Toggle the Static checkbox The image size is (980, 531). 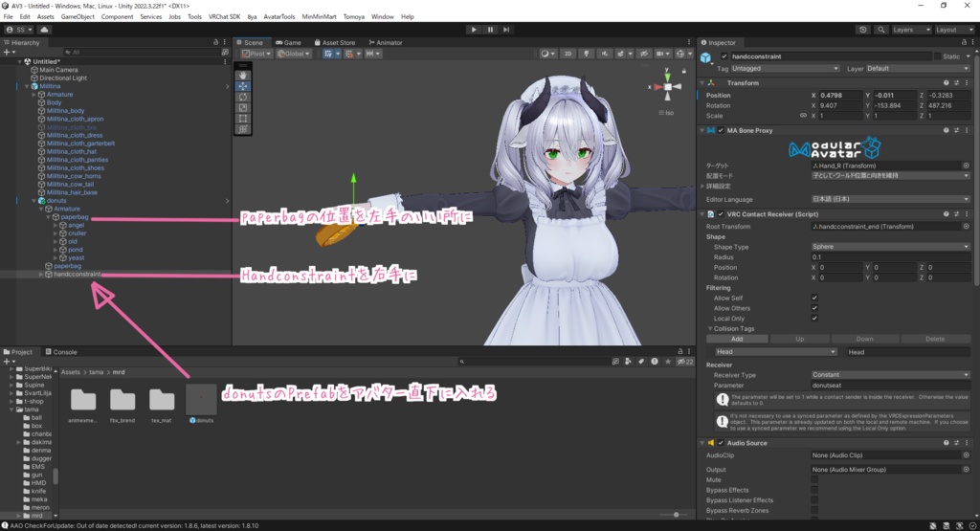pos(938,56)
